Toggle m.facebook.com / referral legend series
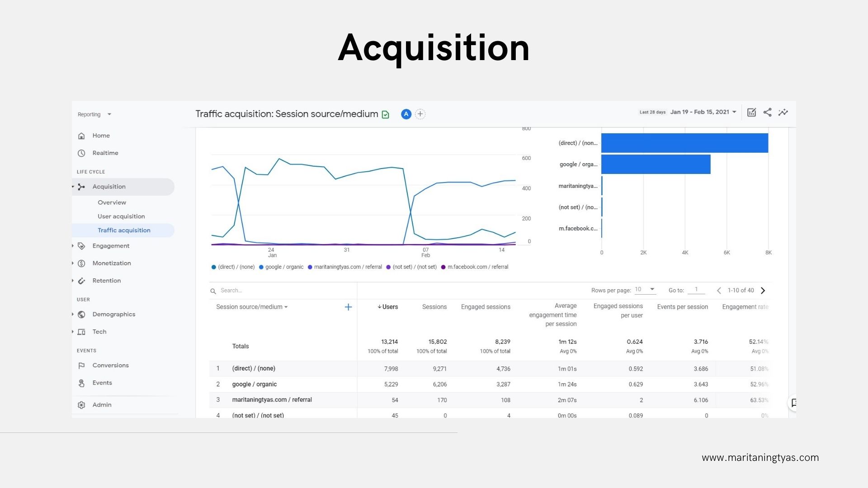868x488 pixels. point(475,267)
